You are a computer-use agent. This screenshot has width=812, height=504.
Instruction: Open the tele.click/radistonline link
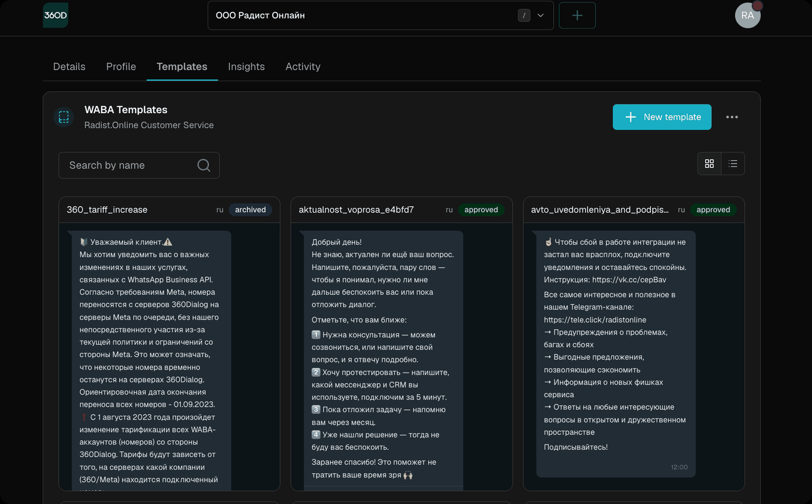595,320
